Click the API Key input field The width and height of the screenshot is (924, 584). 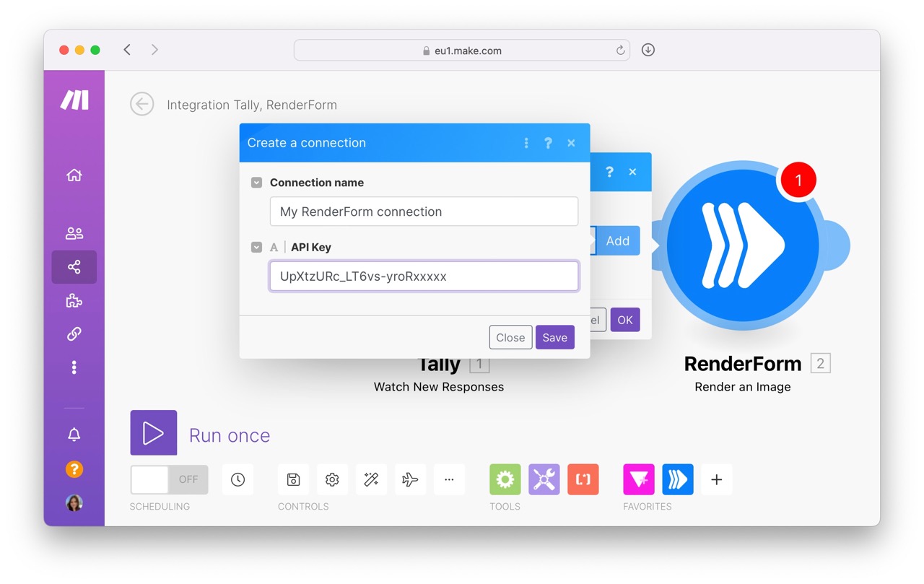[x=424, y=276]
